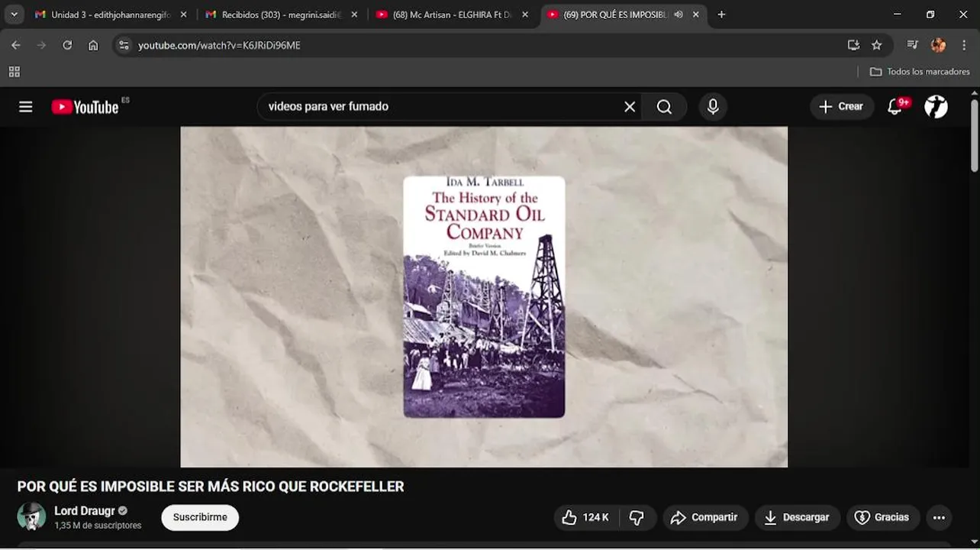This screenshot has width=980, height=550.
Task: Open a new browser tab
Action: coord(721,15)
